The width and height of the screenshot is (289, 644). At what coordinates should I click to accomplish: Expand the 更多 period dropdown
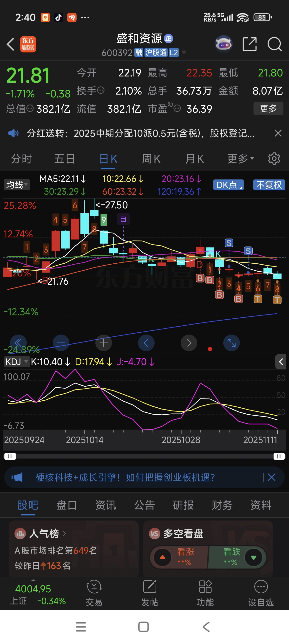241,158
